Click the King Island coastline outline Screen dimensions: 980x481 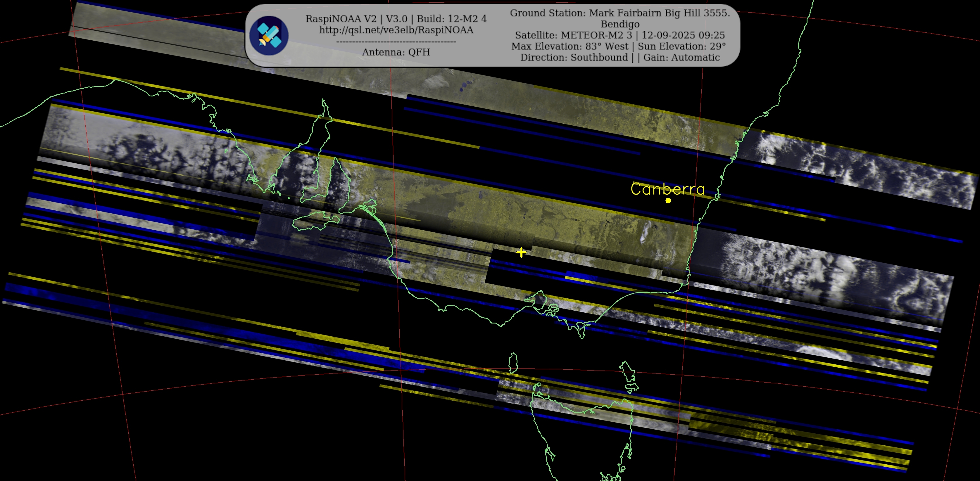[513, 363]
